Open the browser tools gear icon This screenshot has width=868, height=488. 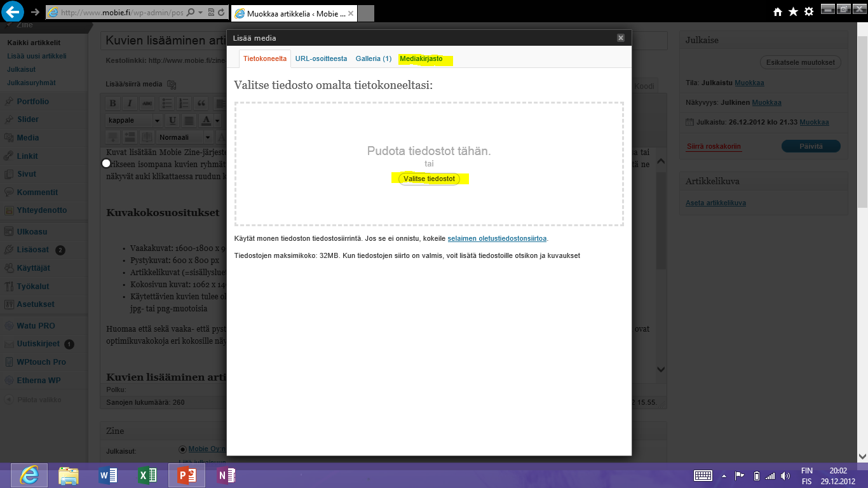pyautogui.click(x=809, y=11)
